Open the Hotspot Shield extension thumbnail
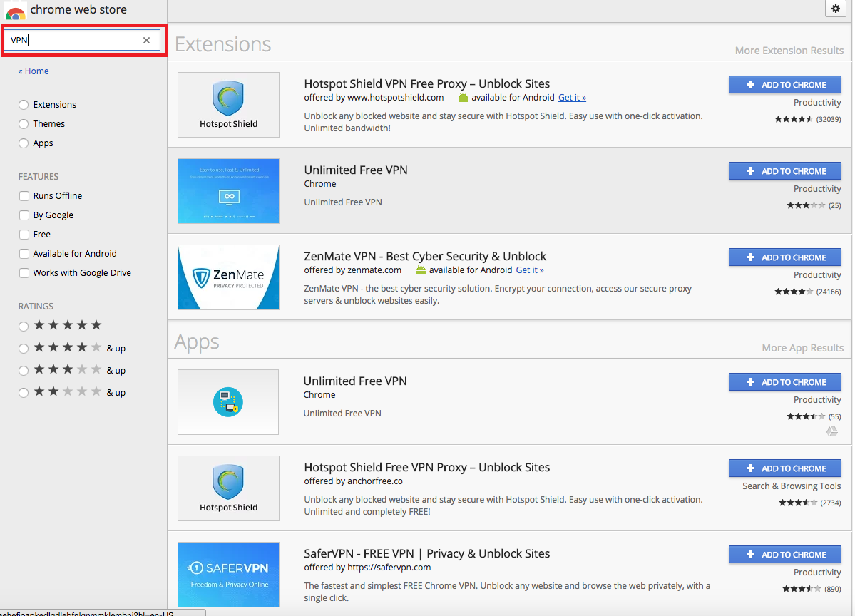The image size is (855, 616). 228,105
